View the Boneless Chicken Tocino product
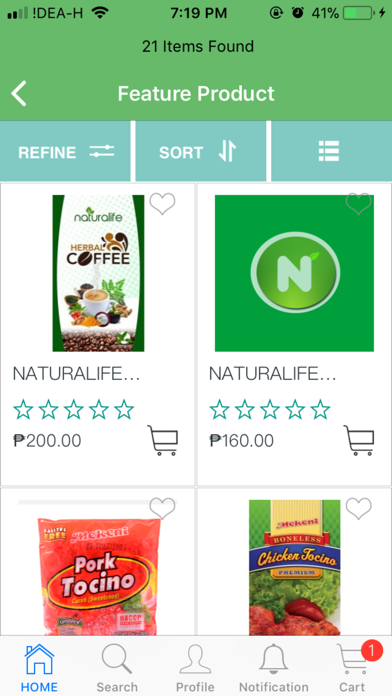Viewport: 392px width, 696px height. click(x=294, y=567)
